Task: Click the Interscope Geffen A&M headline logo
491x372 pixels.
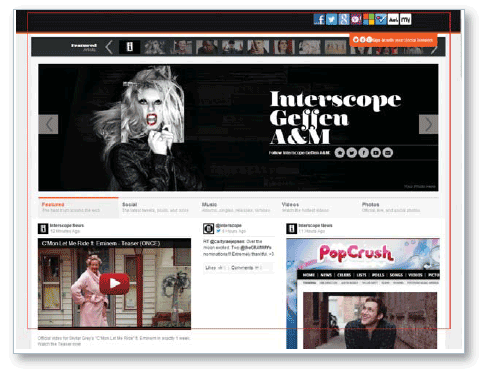Action: click(335, 117)
